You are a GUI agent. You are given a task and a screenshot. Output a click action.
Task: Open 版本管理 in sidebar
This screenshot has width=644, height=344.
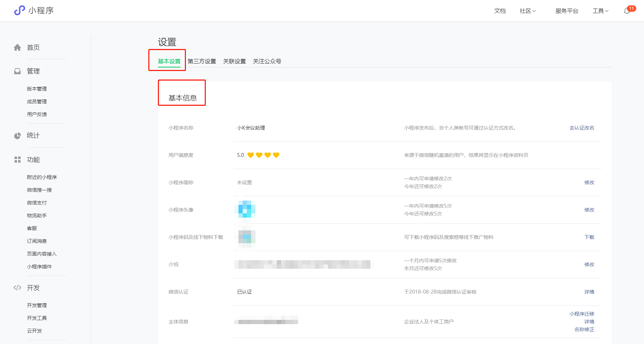[x=37, y=89]
